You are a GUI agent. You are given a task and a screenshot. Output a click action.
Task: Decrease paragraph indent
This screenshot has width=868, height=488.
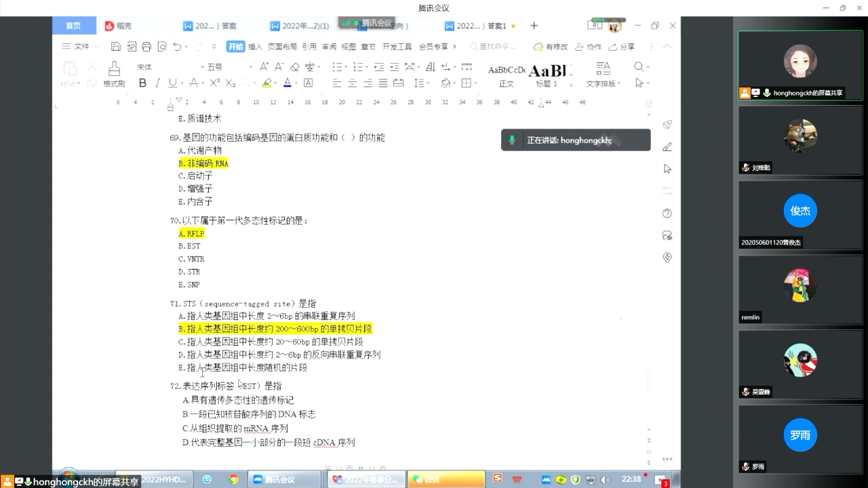378,66
